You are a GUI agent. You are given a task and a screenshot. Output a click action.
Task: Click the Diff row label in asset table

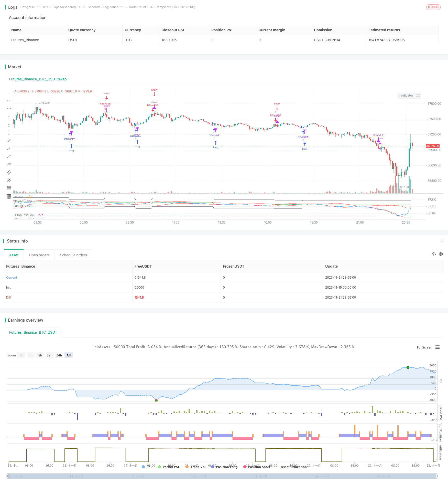pos(9,298)
